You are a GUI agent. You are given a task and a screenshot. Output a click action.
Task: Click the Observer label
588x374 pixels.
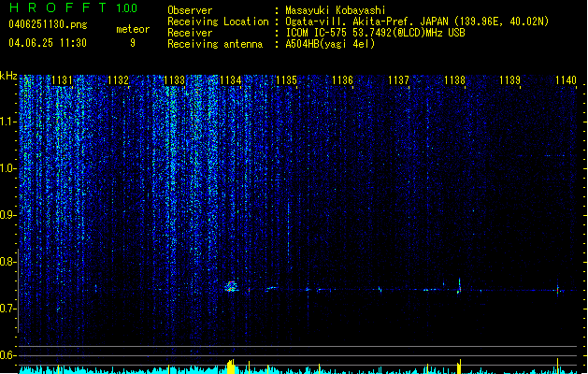pyautogui.click(x=190, y=10)
